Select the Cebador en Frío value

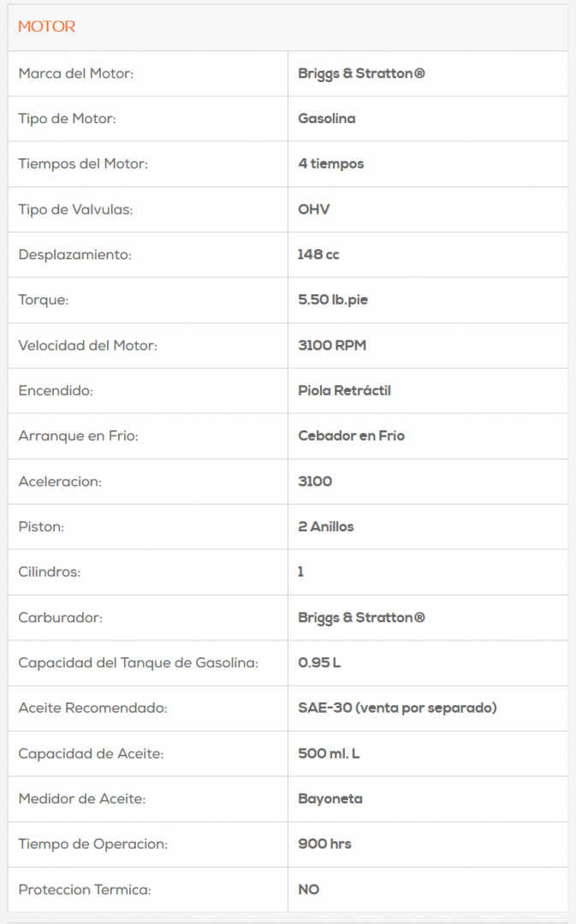pyautogui.click(x=352, y=436)
